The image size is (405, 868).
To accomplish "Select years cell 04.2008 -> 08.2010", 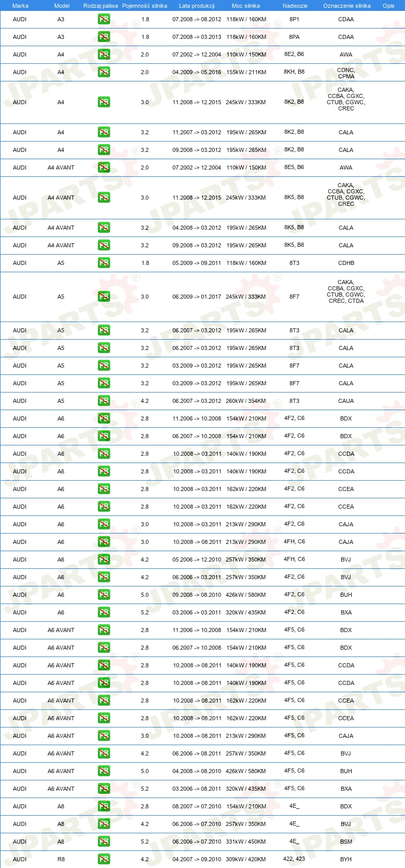I will tap(197, 771).
